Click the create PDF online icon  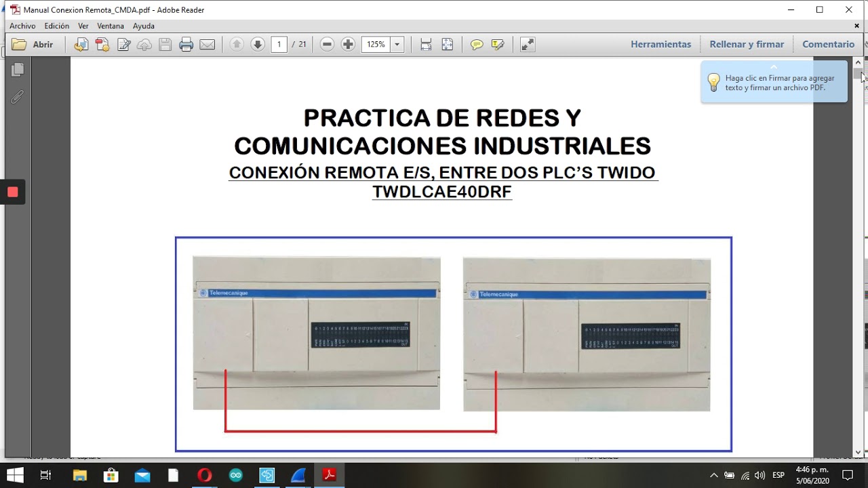pos(102,45)
